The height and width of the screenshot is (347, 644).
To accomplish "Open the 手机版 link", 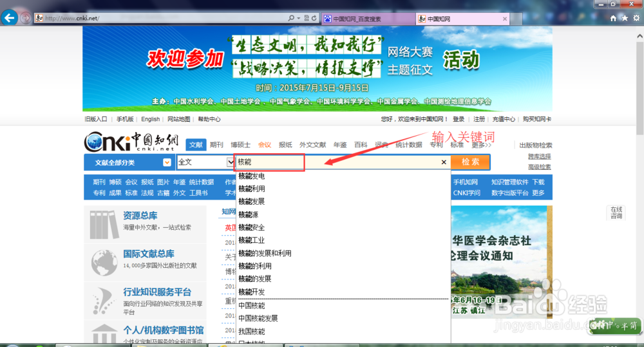I will tap(125, 119).
